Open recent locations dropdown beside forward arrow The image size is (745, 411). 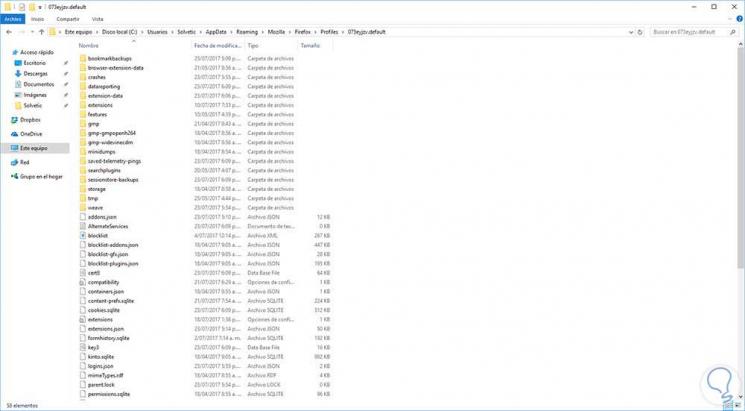pos(32,32)
